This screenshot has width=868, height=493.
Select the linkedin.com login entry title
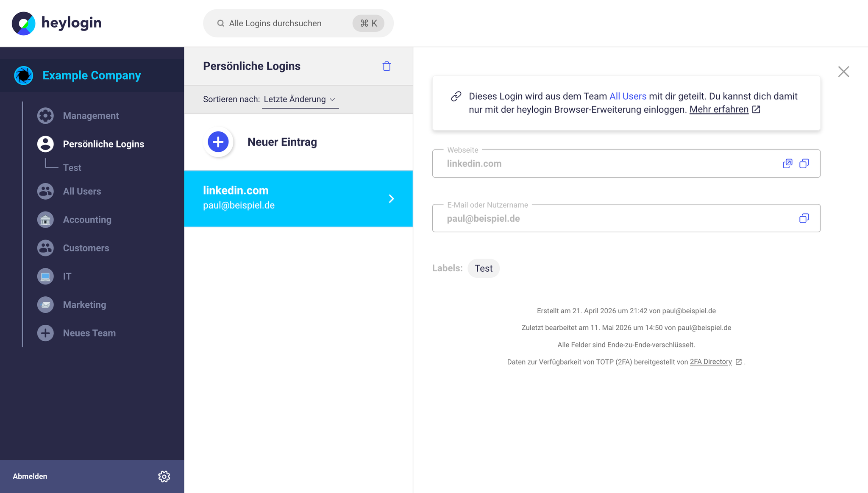[236, 190]
